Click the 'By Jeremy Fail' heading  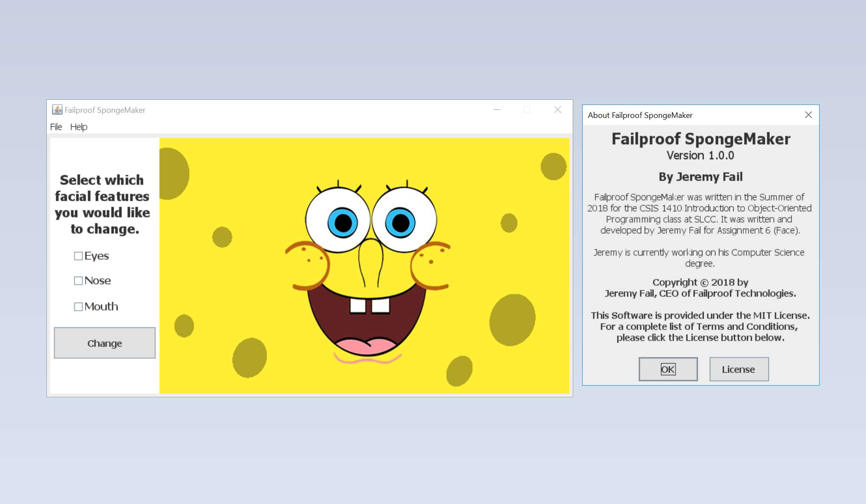click(701, 177)
